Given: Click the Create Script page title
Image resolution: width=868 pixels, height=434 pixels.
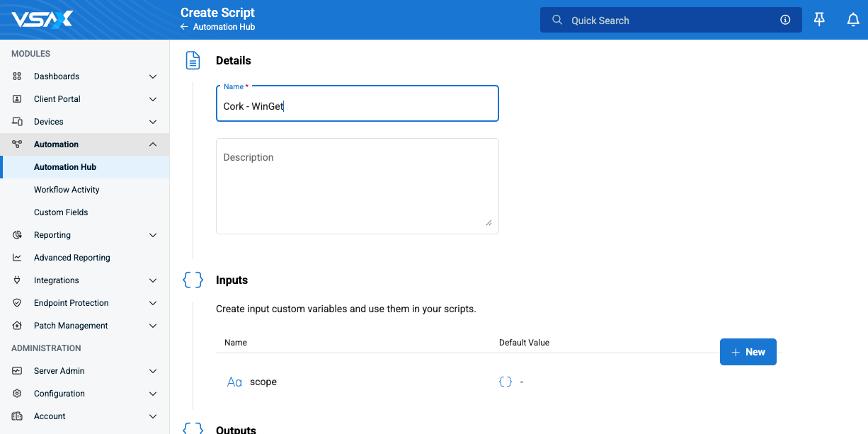Looking at the screenshot, I should tap(217, 13).
